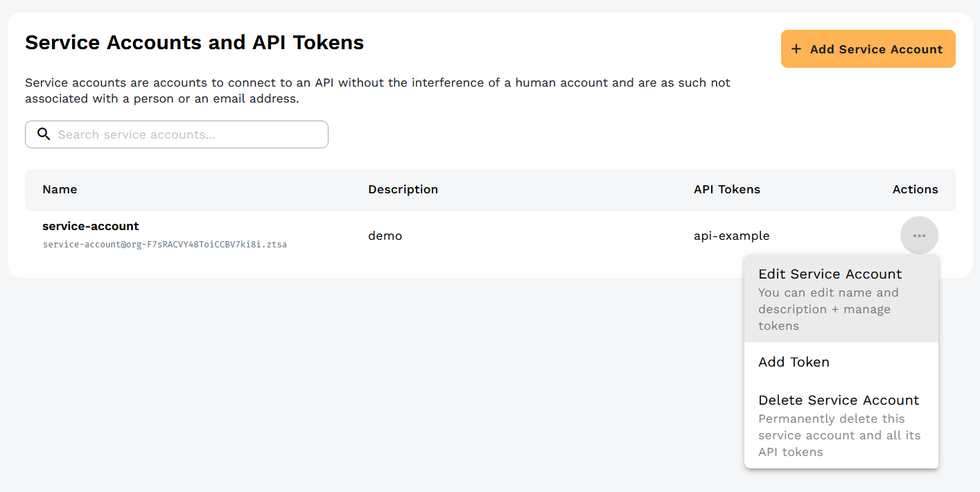Click the api-example token entry
980x492 pixels.
coord(731,236)
